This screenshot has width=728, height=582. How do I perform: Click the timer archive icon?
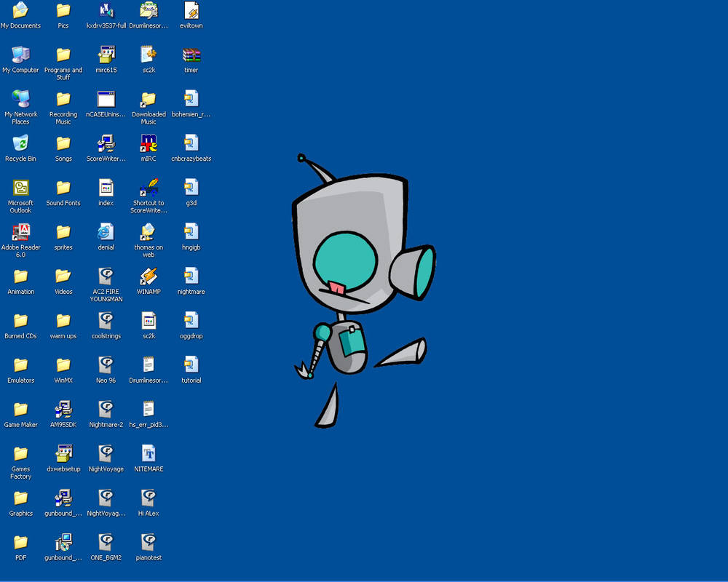(191, 60)
